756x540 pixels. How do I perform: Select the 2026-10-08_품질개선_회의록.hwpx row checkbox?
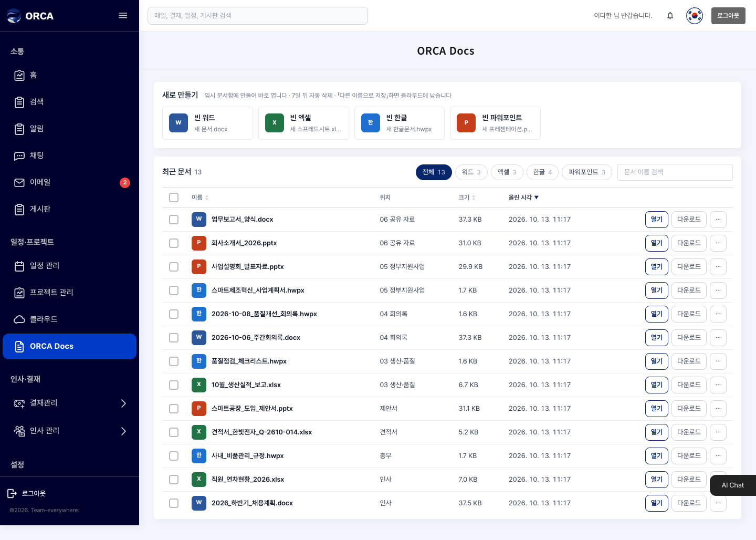(x=174, y=314)
